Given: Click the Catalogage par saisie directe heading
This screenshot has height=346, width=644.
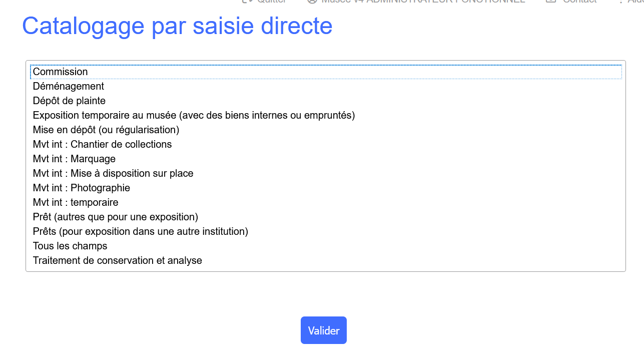Looking at the screenshot, I should 177,26.
